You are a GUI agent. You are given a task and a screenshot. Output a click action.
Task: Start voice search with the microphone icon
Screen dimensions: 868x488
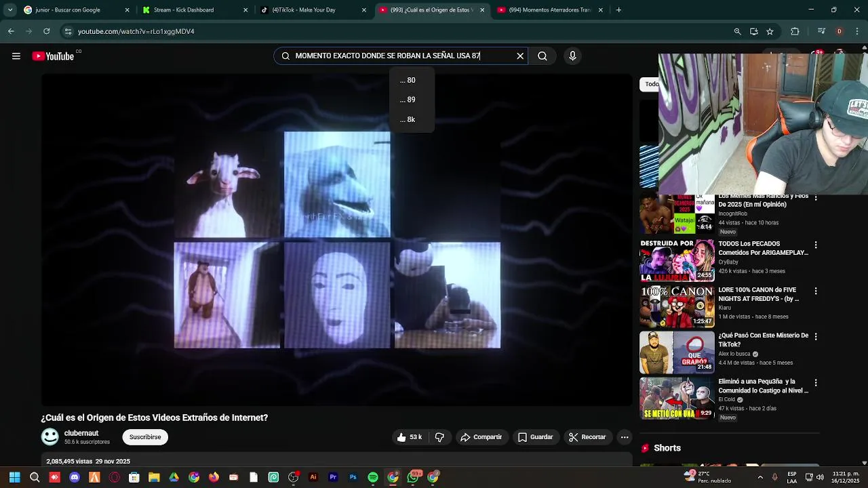572,56
